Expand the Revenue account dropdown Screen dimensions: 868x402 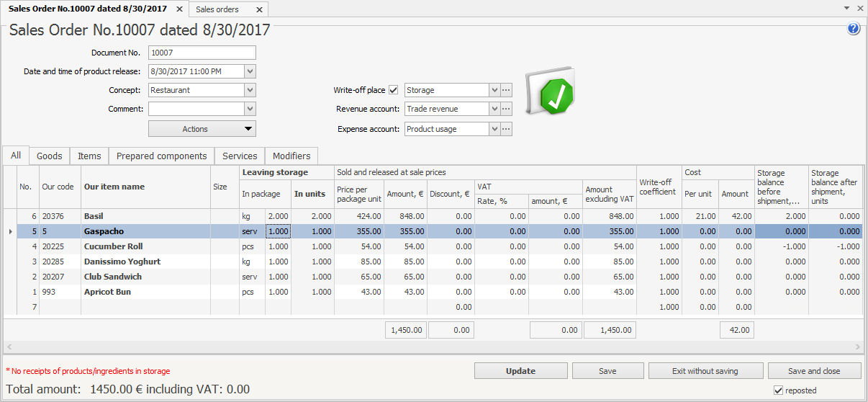point(494,109)
